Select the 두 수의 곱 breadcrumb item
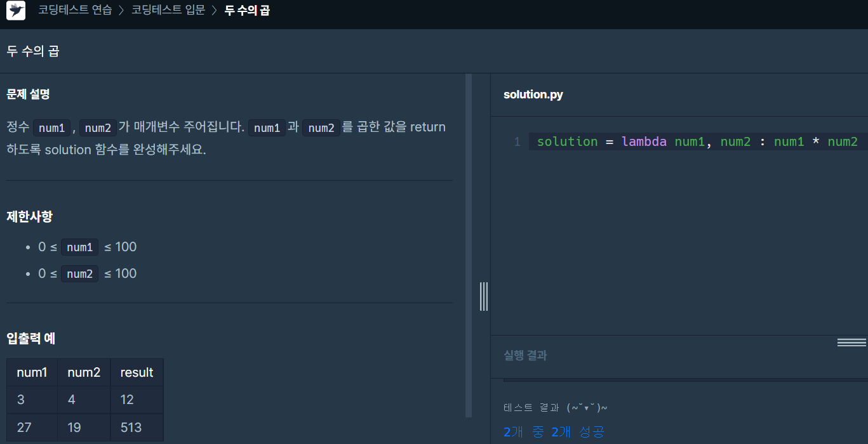The height and width of the screenshot is (444, 868). 247,10
